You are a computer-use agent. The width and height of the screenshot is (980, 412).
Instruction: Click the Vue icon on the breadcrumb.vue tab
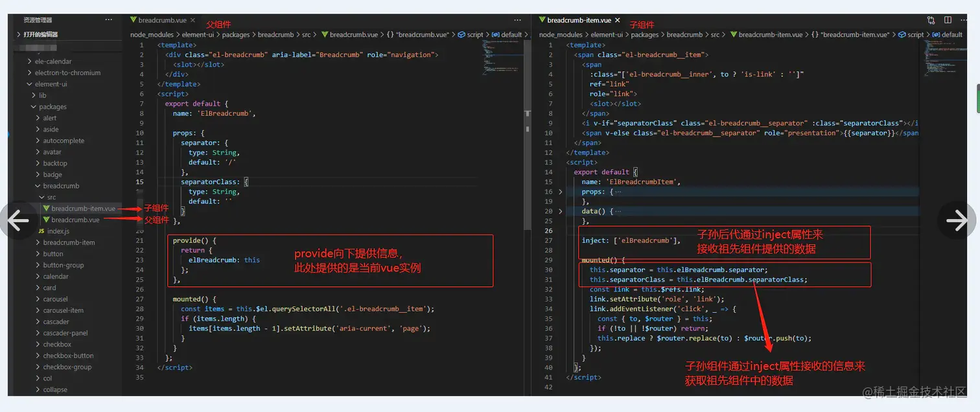pyautogui.click(x=134, y=21)
